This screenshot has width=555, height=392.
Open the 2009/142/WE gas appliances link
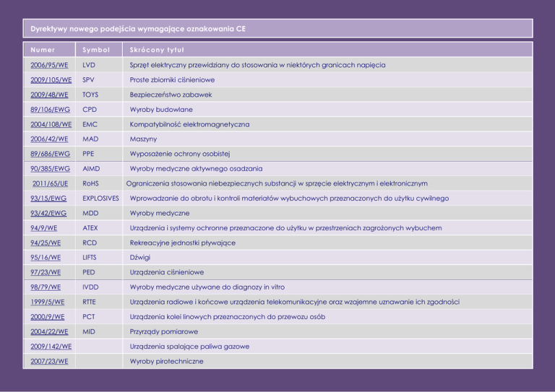coord(51,347)
